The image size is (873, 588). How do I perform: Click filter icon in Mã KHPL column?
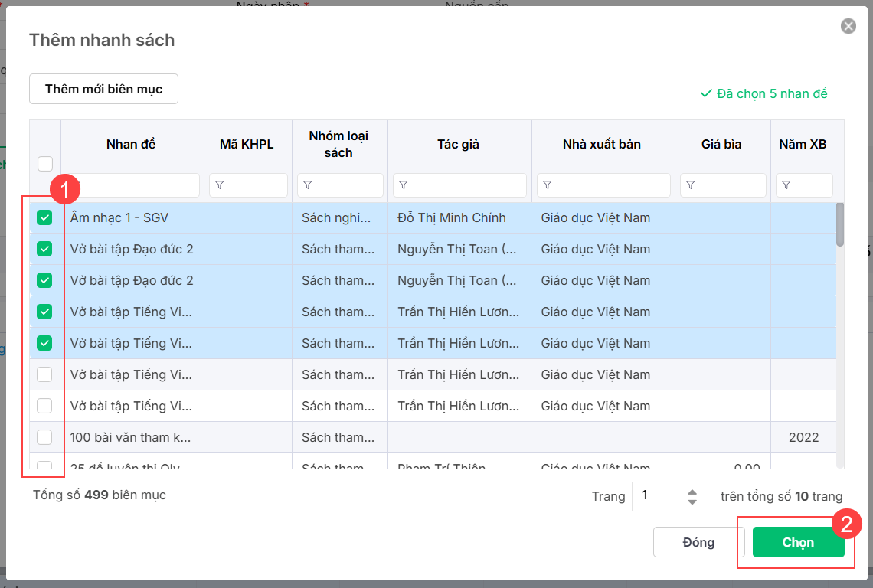click(x=220, y=185)
